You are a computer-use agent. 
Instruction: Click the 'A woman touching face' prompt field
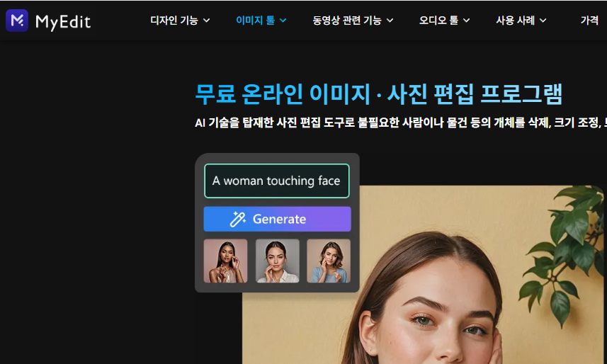(x=277, y=181)
